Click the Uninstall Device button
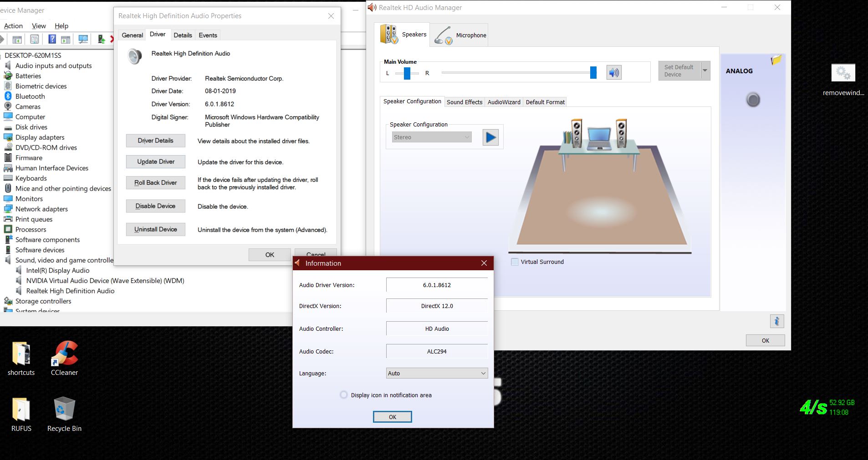The height and width of the screenshot is (460, 868). tap(156, 229)
